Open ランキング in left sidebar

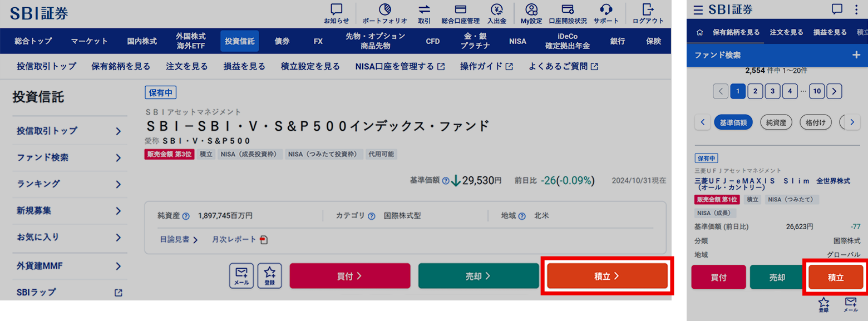coord(70,184)
